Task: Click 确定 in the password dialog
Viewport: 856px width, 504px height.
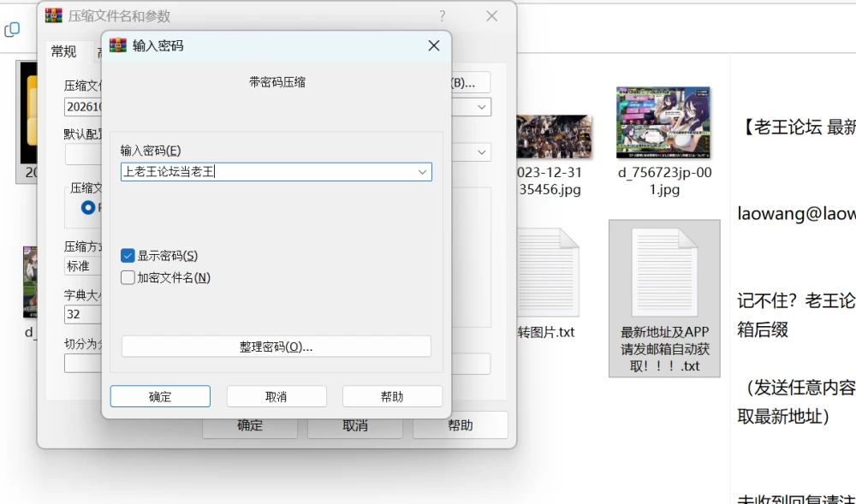Action: coord(160,396)
